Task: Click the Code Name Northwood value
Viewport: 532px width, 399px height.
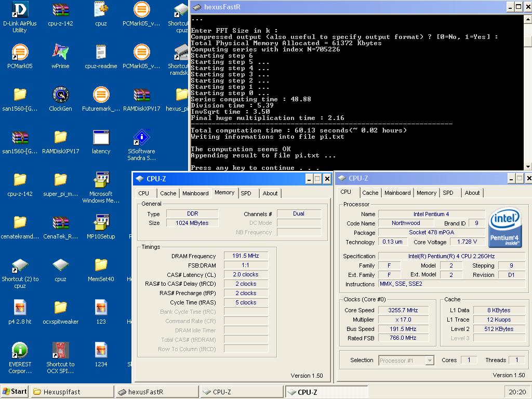Action: pos(406,223)
